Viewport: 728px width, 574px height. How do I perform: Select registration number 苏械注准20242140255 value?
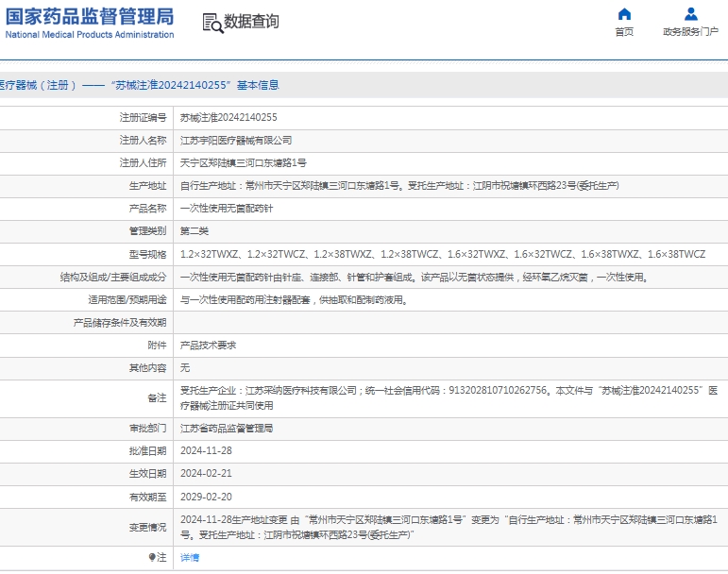pos(229,117)
